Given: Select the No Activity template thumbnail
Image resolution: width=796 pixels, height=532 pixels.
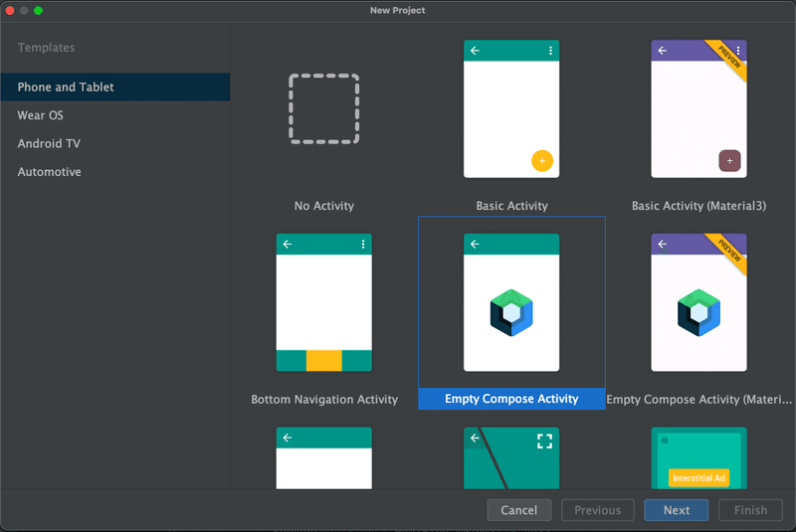Looking at the screenshot, I should [324, 109].
